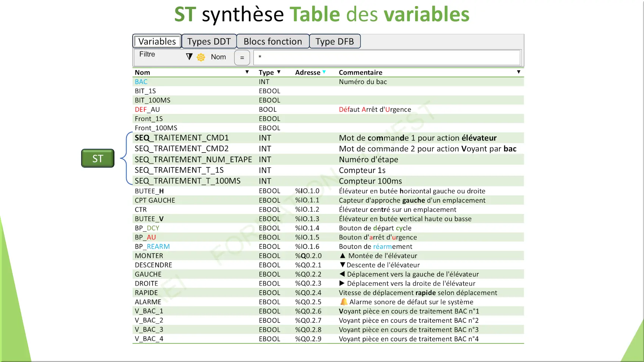
Task: Select the V_BAC_4 variable name
Action: [x=149, y=339]
